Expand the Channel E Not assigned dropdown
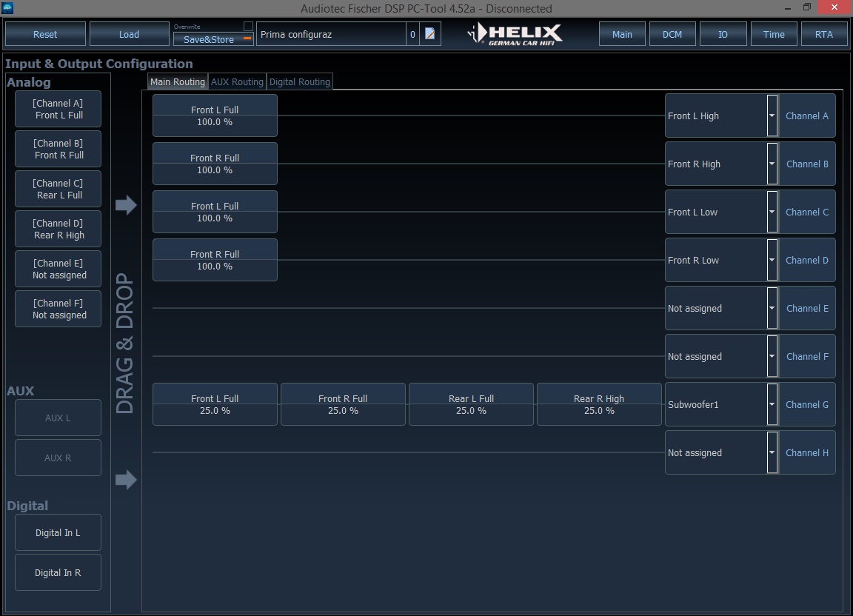Viewport: 853px width, 616px height. pyautogui.click(x=772, y=308)
